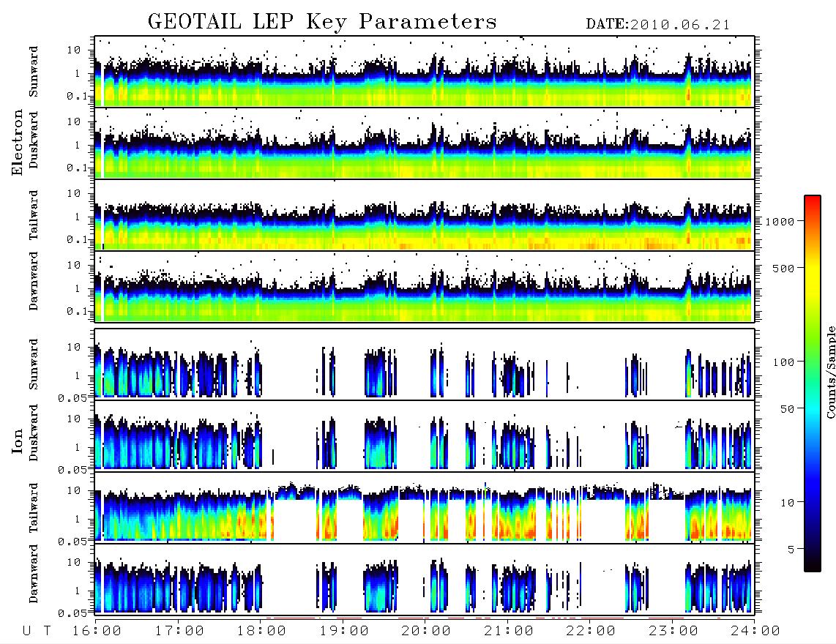
Task: Select the "24:00" time tick label
Action: point(755,632)
